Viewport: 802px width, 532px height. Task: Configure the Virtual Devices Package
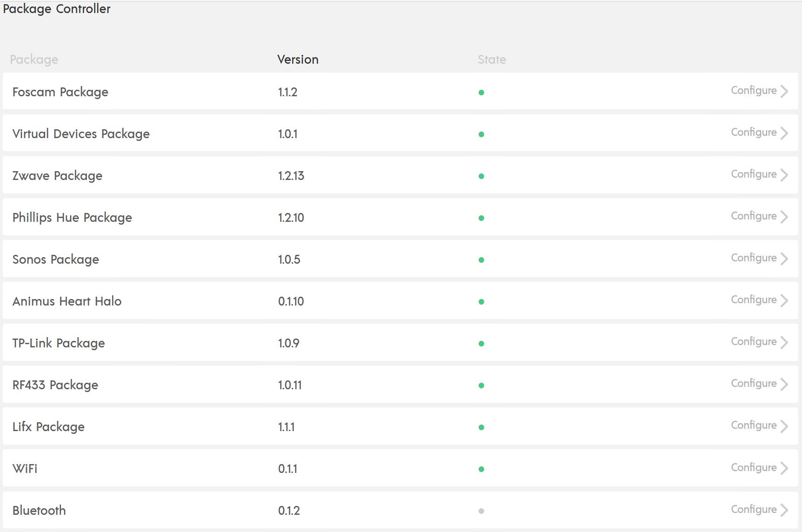point(754,133)
